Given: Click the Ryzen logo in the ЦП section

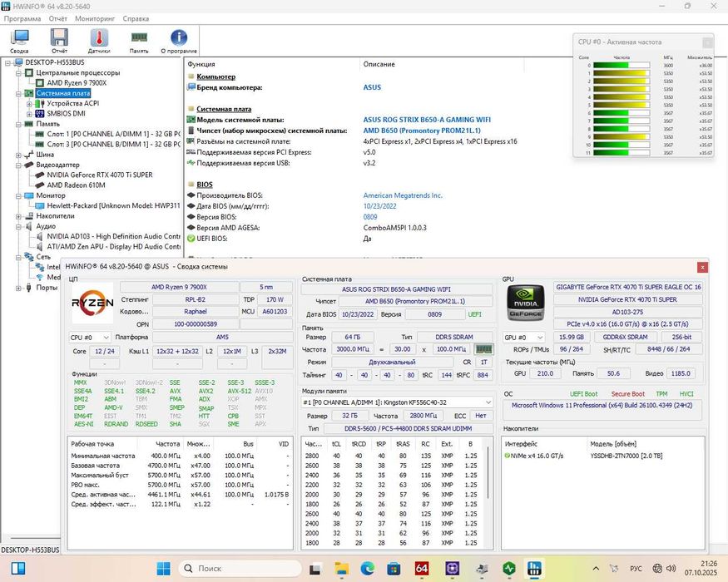Looking at the screenshot, I should [x=92, y=303].
